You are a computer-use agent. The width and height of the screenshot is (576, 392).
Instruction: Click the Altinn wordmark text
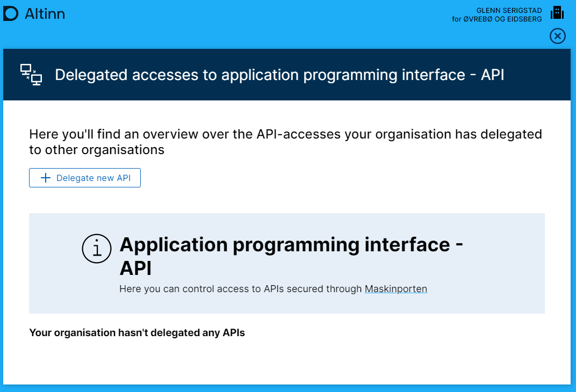pos(45,14)
